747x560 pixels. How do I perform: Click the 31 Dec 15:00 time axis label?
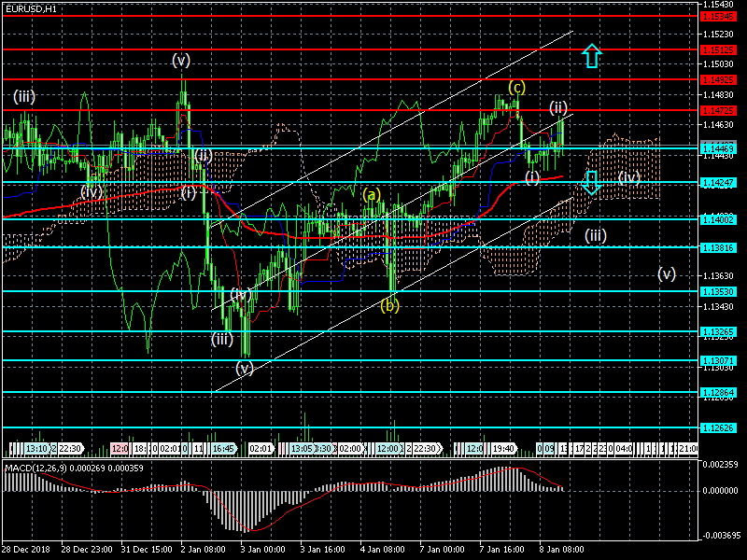click(147, 550)
